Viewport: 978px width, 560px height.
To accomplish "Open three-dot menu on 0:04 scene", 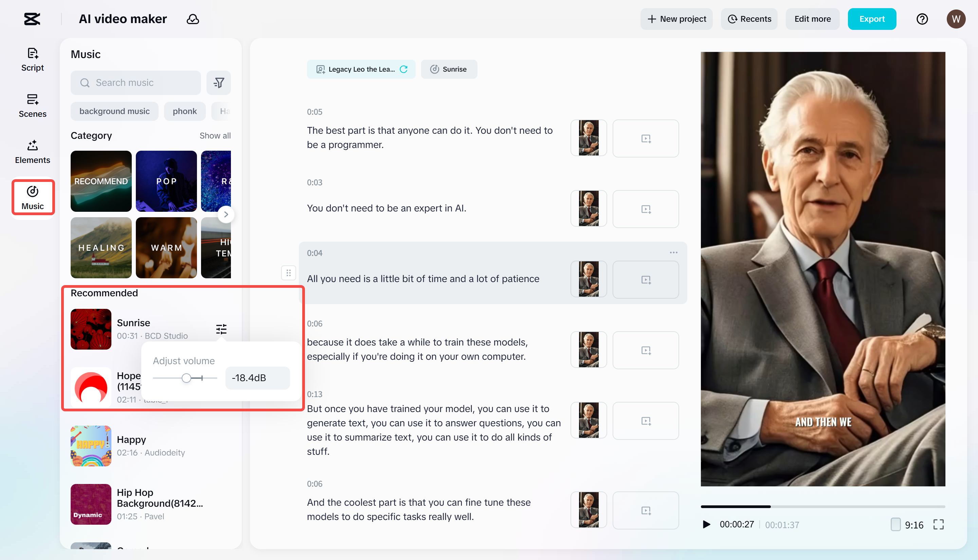I will (673, 253).
